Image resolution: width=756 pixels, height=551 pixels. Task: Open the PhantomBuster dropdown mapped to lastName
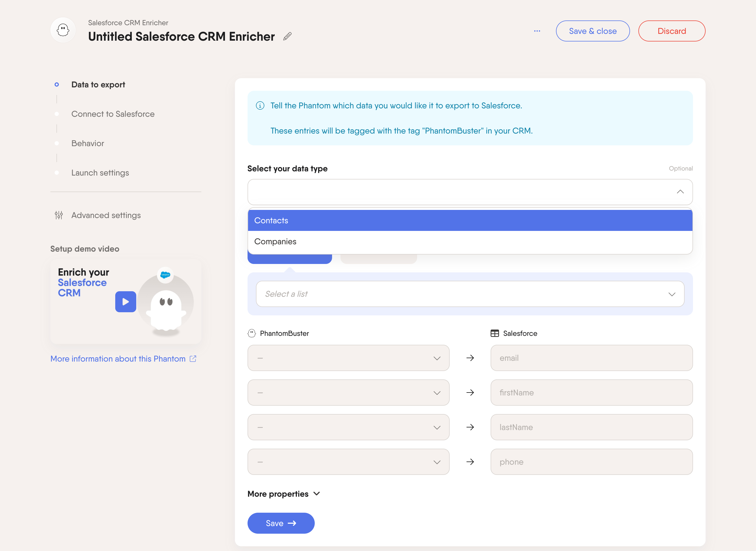coord(348,427)
